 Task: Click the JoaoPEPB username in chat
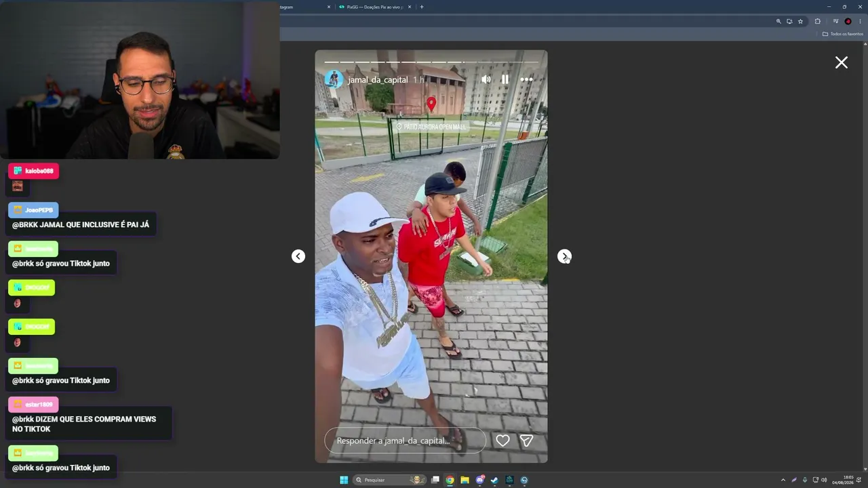pyautogui.click(x=39, y=210)
